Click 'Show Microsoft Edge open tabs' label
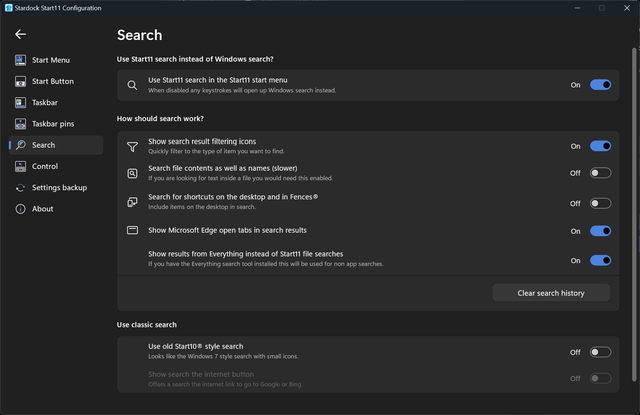Image resolution: width=640 pixels, height=415 pixels. [227, 230]
